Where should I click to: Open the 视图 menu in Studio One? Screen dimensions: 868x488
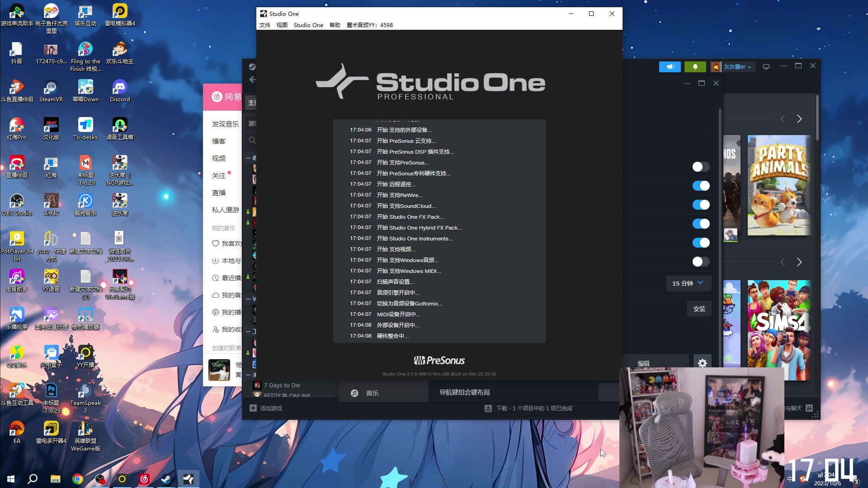tap(282, 25)
